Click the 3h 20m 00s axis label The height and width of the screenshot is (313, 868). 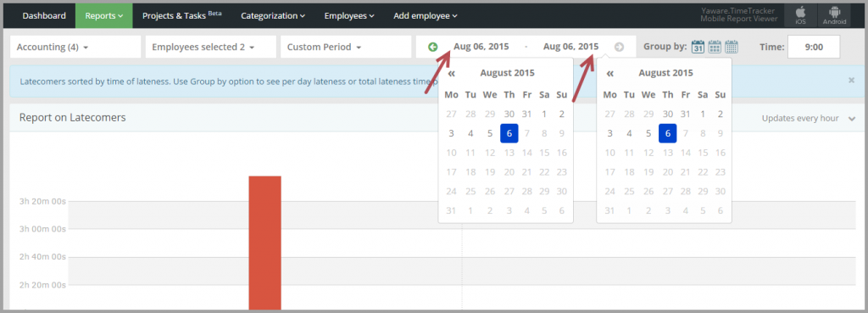point(42,201)
